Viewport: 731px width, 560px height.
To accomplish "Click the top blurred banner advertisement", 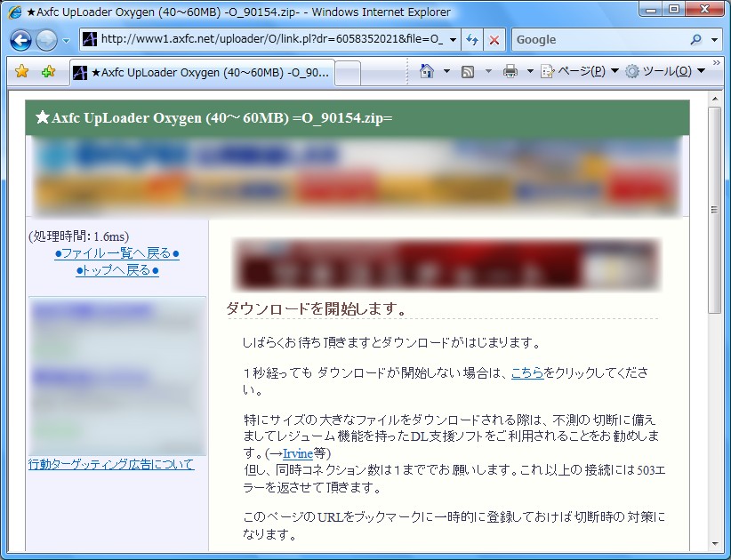I will [357, 177].
